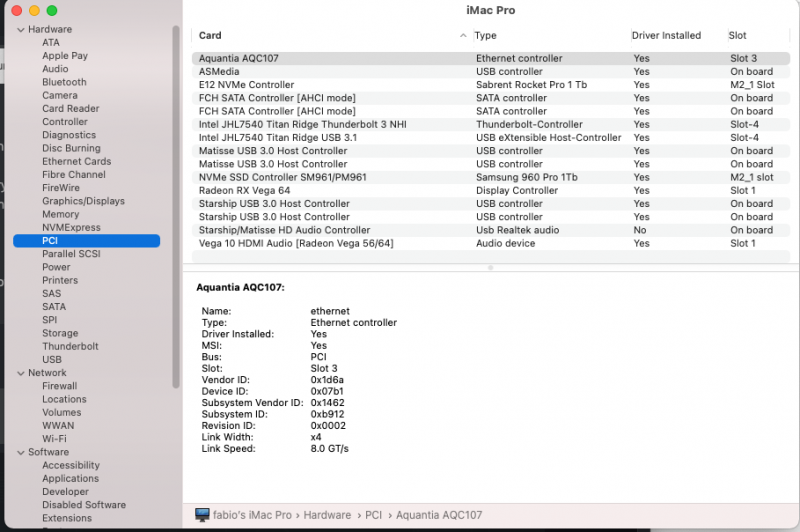Select Memory in the sidebar

click(60, 214)
